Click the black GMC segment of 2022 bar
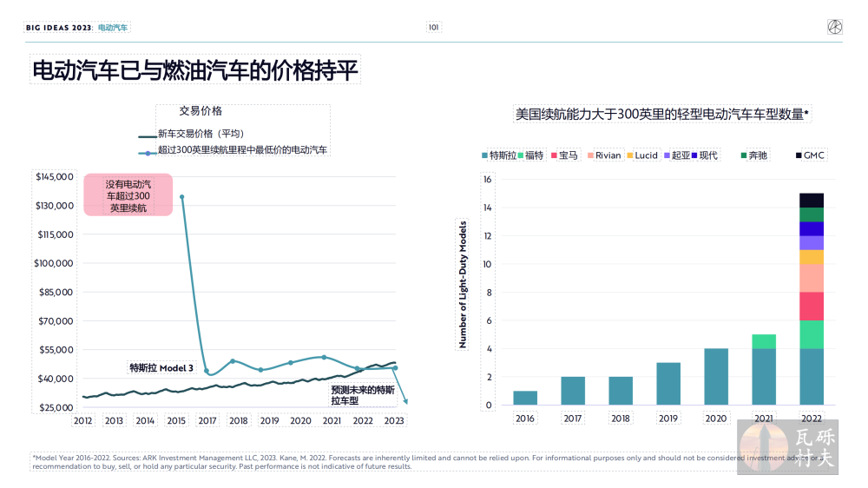 812,201
